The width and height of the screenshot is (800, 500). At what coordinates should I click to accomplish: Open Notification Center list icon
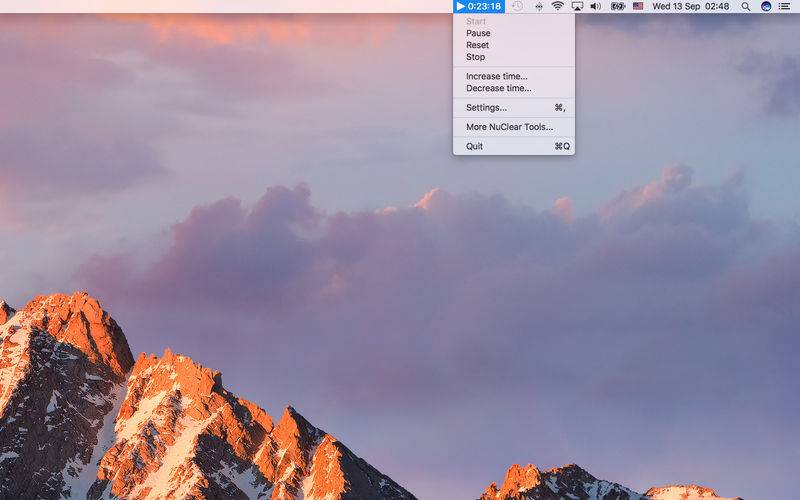(x=784, y=6)
